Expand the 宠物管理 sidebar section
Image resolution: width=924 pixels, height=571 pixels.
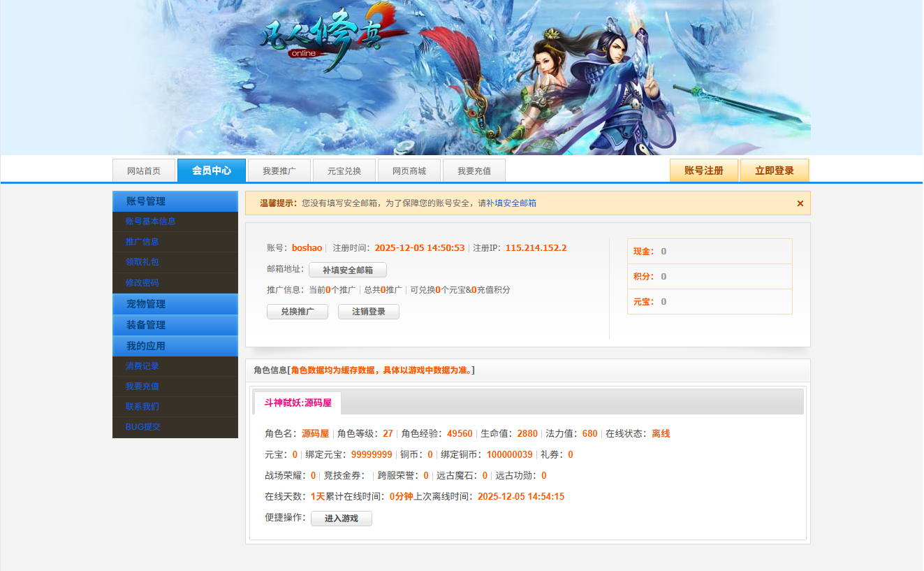tap(175, 304)
